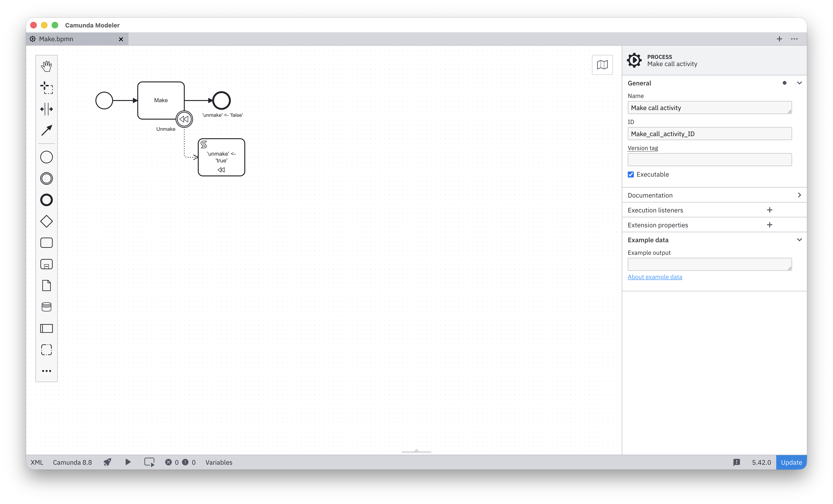This screenshot has height=504, width=833.
Task: Collapse the General section
Action: click(799, 83)
